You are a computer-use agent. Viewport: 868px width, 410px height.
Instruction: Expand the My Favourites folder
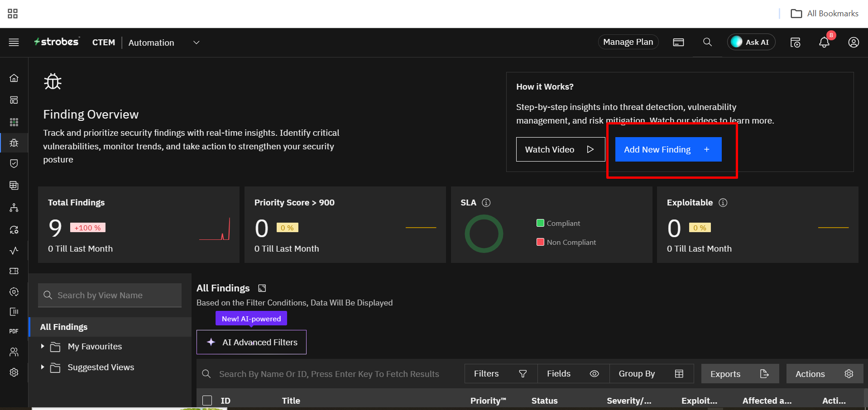43,346
